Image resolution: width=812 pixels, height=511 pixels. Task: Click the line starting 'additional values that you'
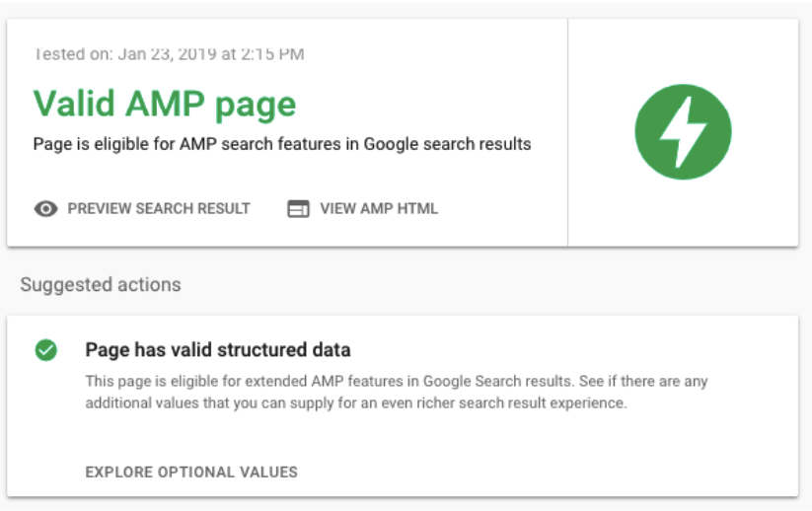[356, 402]
